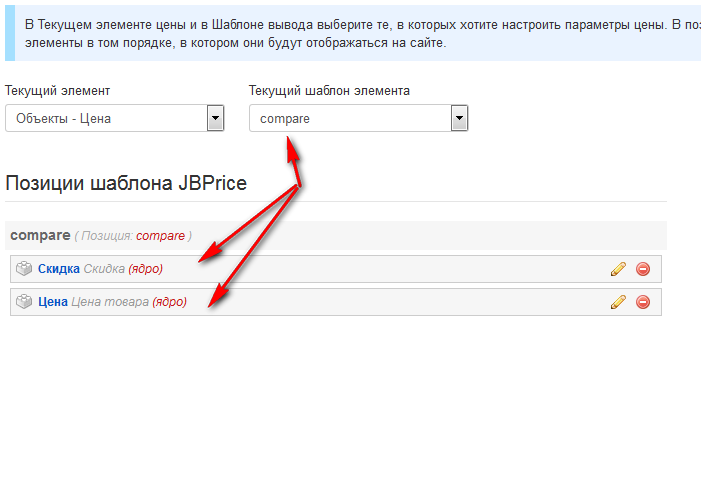Open the Скидка element name link
This screenshot has width=701, height=503.
[x=58, y=269]
